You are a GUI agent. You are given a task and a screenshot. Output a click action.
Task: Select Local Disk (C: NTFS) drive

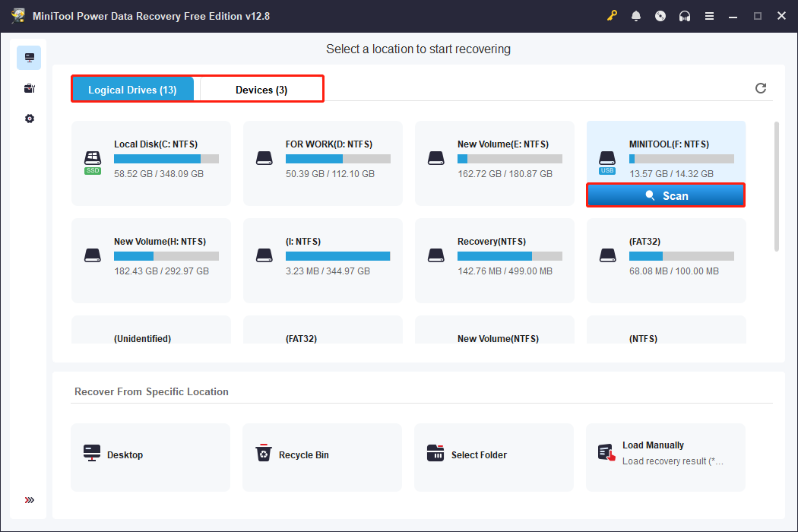point(150,163)
